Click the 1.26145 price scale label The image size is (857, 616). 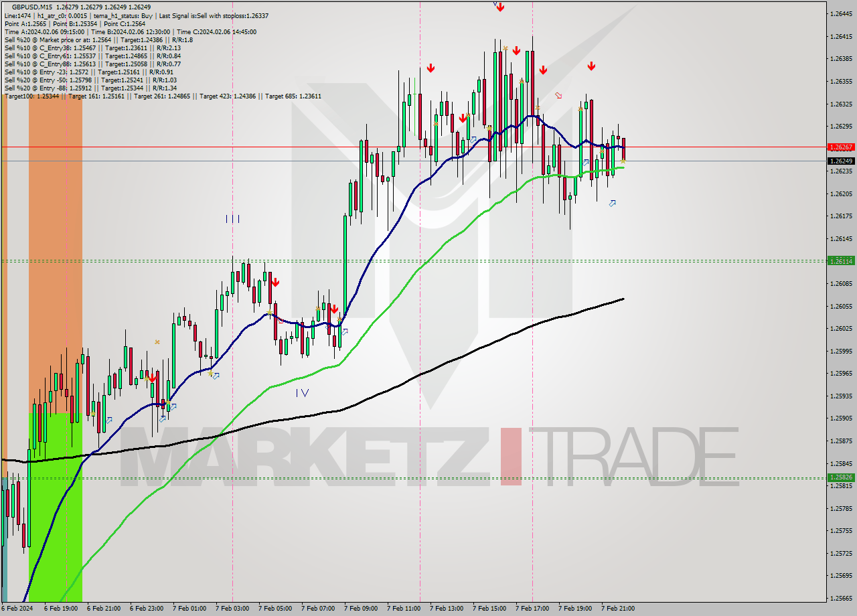(x=841, y=238)
